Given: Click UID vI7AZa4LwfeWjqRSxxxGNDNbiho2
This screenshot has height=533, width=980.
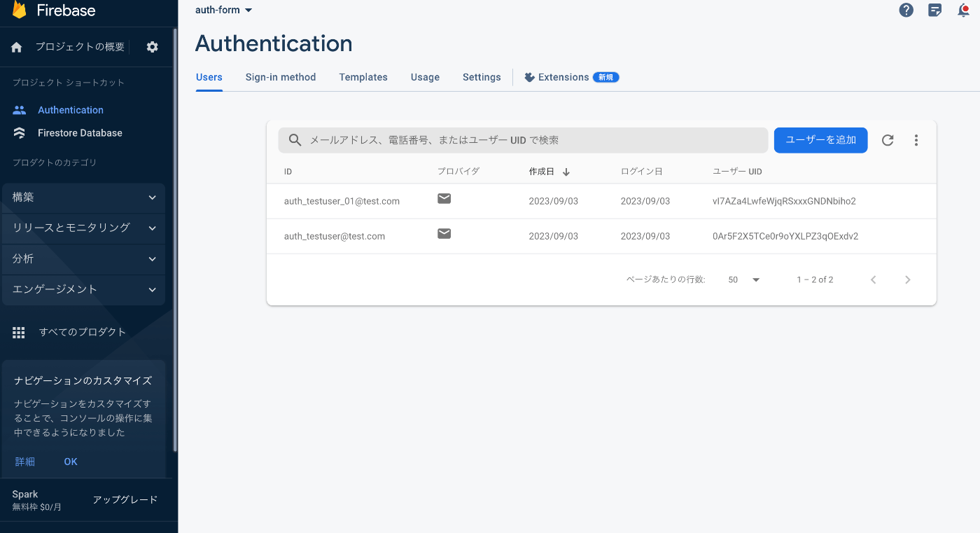Looking at the screenshot, I should pyautogui.click(x=784, y=201).
